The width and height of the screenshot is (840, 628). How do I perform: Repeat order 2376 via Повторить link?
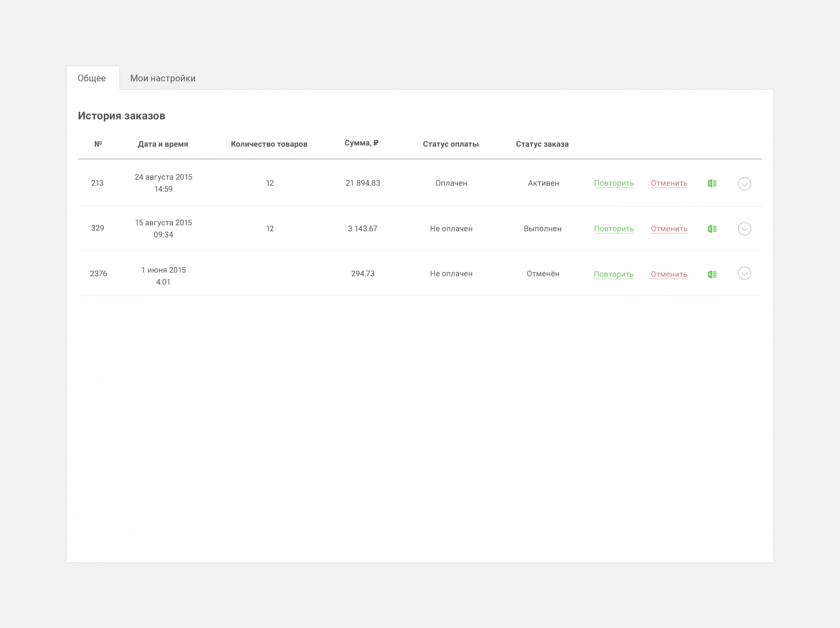click(x=614, y=274)
